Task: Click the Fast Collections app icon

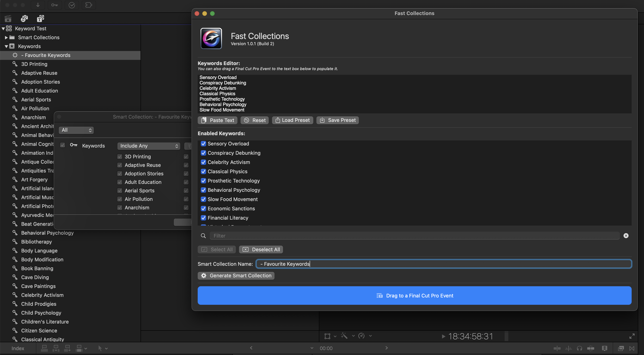Action: click(x=211, y=38)
